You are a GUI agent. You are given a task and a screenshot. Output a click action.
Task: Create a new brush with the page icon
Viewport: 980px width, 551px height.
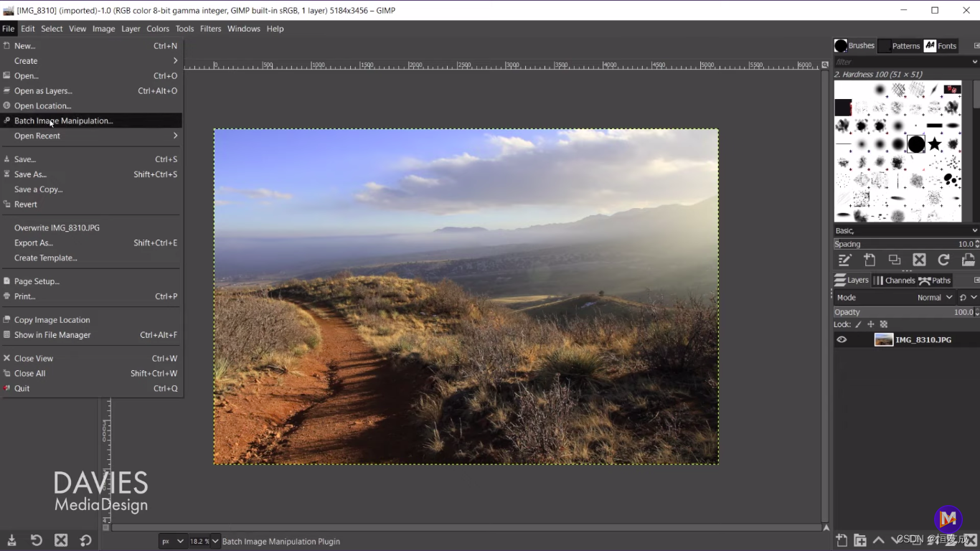coord(870,260)
